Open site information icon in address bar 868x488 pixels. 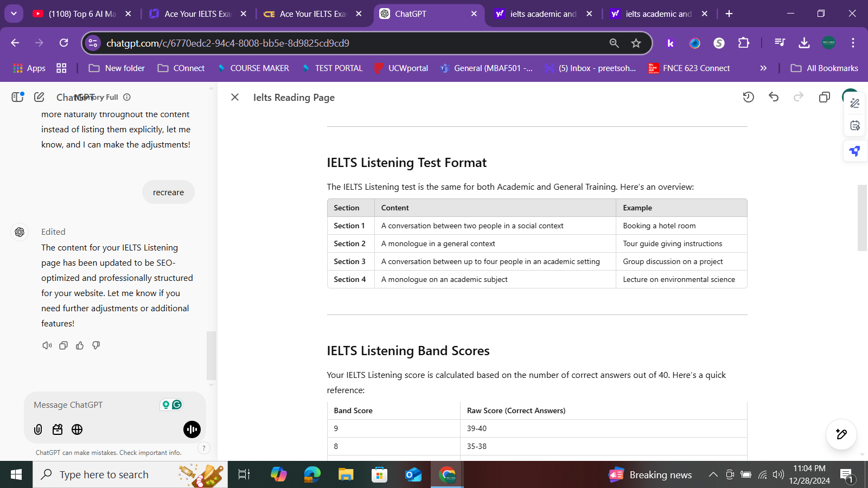pyautogui.click(x=93, y=43)
